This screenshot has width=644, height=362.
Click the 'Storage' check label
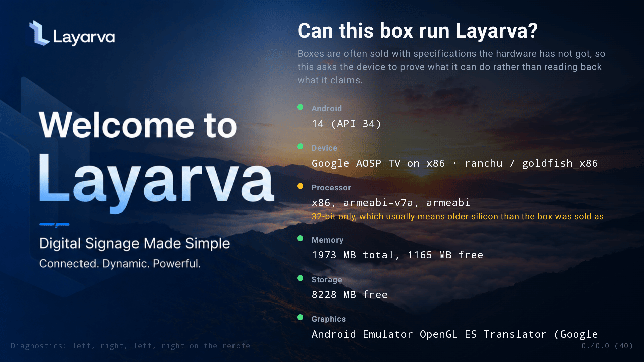click(327, 280)
